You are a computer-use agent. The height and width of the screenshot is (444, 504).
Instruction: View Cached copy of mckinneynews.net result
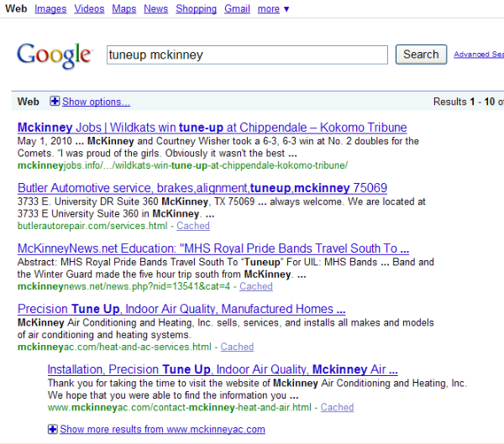[x=255, y=286]
